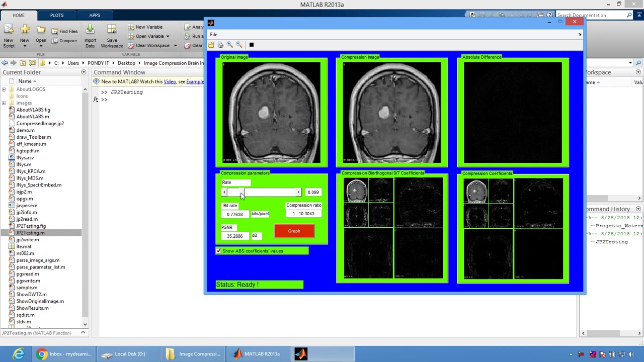Click Clear Workspace in the ribbon
This screenshot has width=644, height=362.
(x=148, y=46)
